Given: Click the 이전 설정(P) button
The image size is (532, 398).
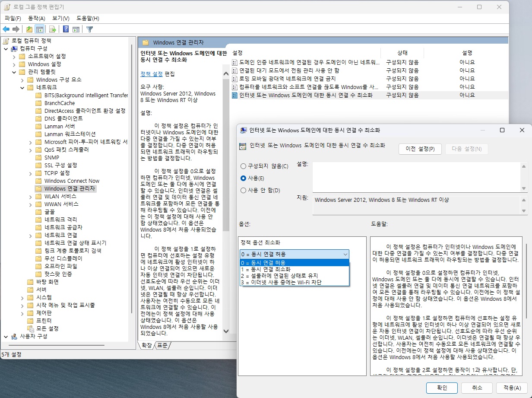Looking at the screenshot, I should click(x=420, y=149).
